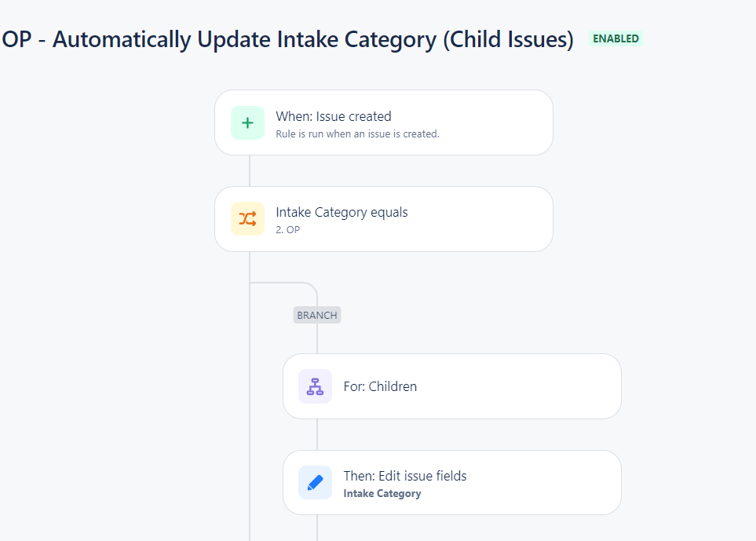
Task: Select the 'Intake Category equals' condition title
Action: tap(341, 212)
